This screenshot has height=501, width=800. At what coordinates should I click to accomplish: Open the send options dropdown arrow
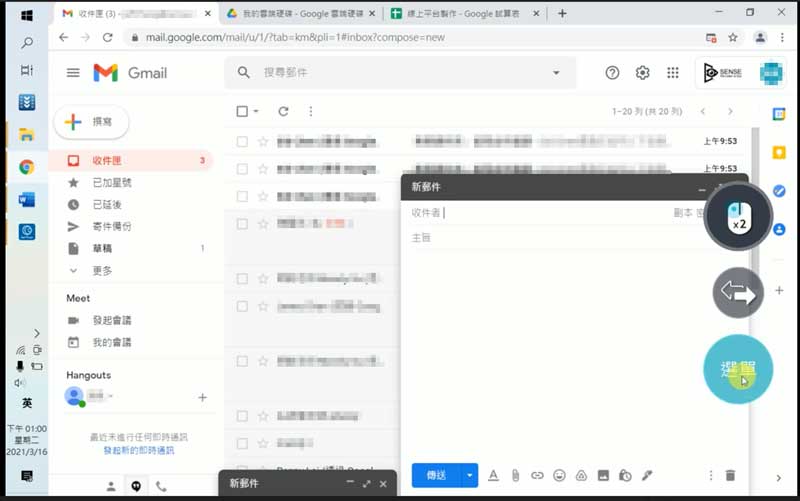[x=469, y=476]
